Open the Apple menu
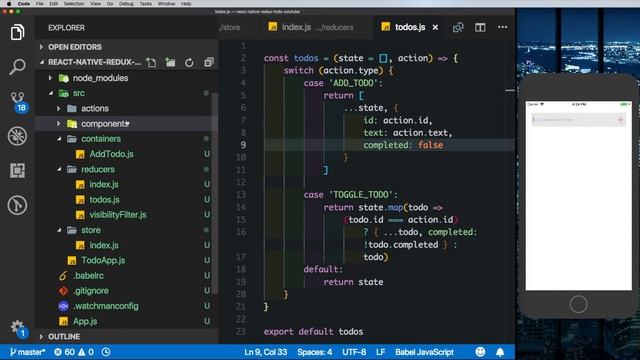 point(9,4)
